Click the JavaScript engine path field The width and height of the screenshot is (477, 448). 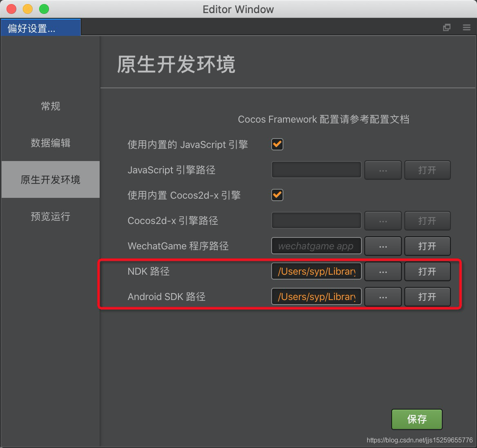point(317,170)
